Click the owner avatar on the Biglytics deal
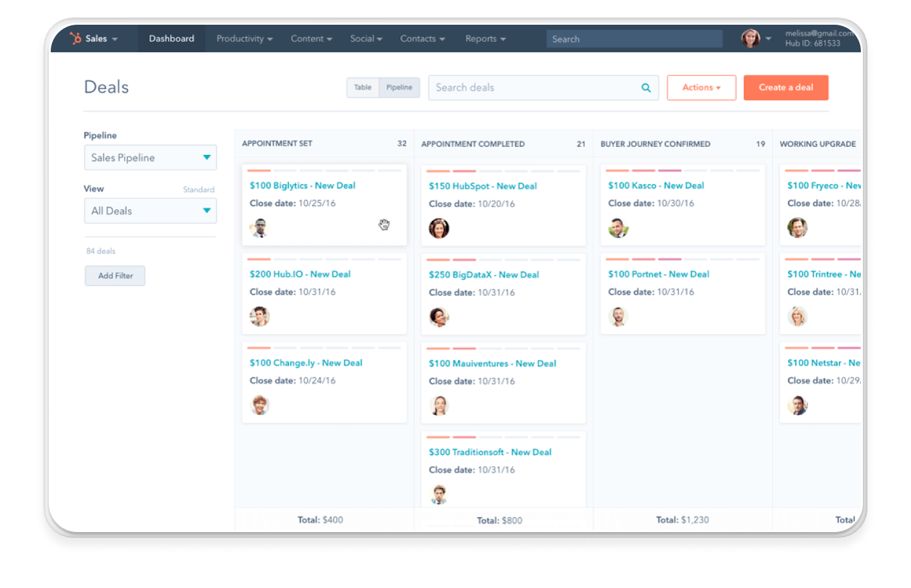Image resolution: width=911 pixels, height=588 pixels. (x=260, y=228)
